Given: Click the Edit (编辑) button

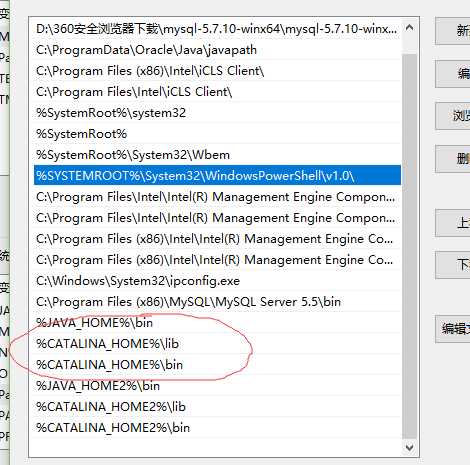Looking at the screenshot, I should pos(453,73).
